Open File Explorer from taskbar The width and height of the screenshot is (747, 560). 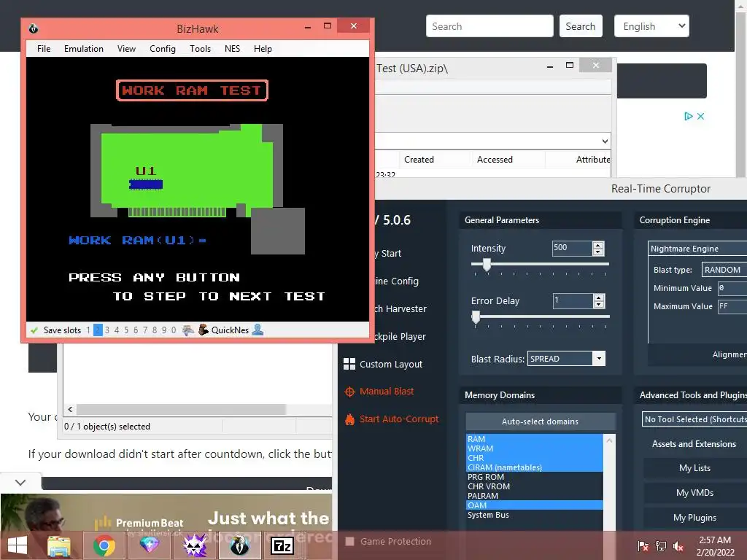(x=59, y=545)
